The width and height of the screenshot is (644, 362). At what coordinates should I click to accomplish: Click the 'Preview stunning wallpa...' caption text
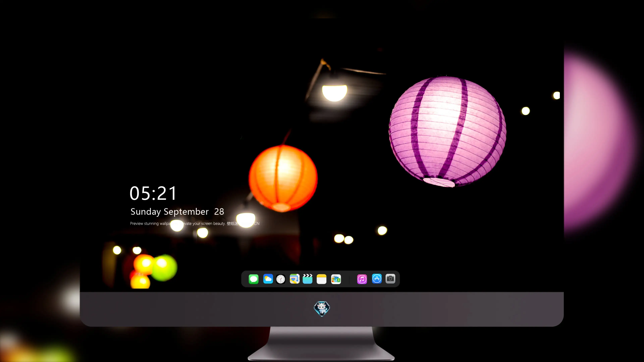(195, 223)
